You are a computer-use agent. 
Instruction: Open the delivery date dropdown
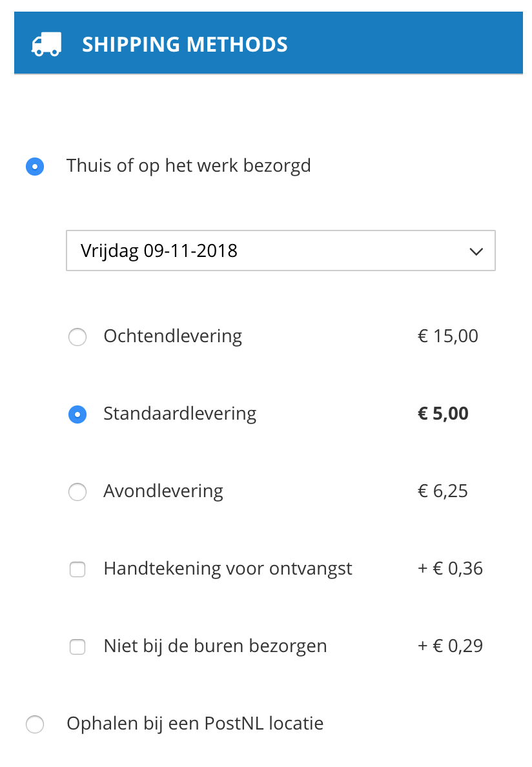[281, 251]
